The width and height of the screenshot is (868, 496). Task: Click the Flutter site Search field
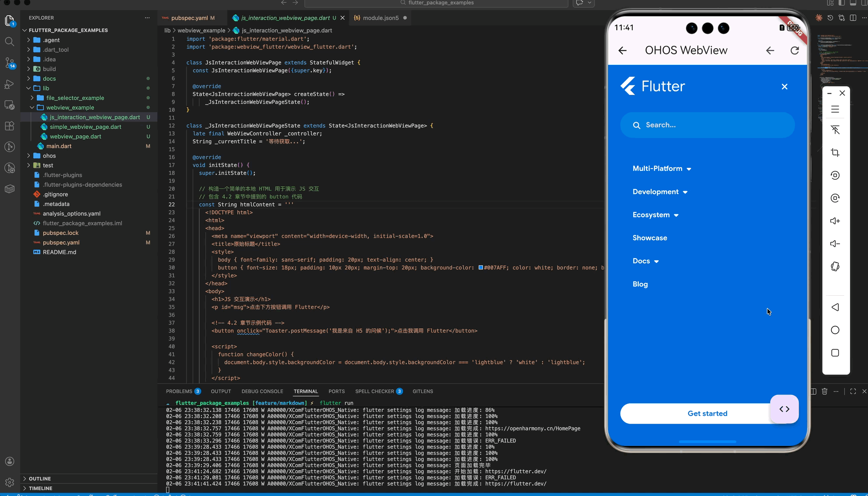tap(707, 125)
